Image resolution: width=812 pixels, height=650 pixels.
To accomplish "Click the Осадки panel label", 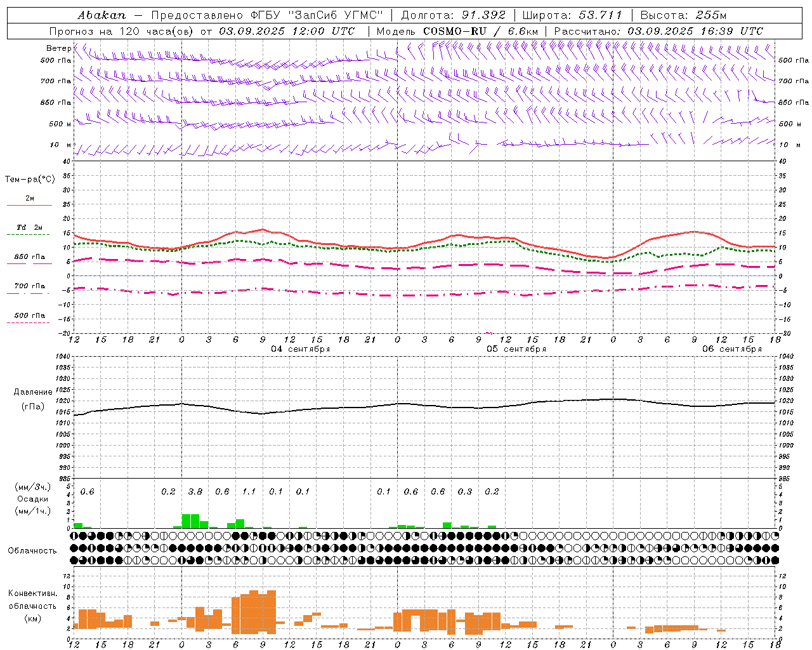I will (x=32, y=499).
